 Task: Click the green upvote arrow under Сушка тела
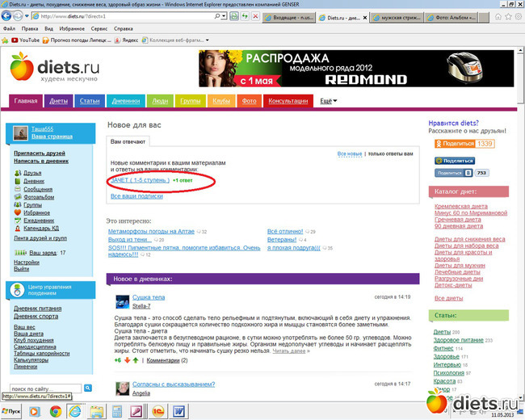136,360
